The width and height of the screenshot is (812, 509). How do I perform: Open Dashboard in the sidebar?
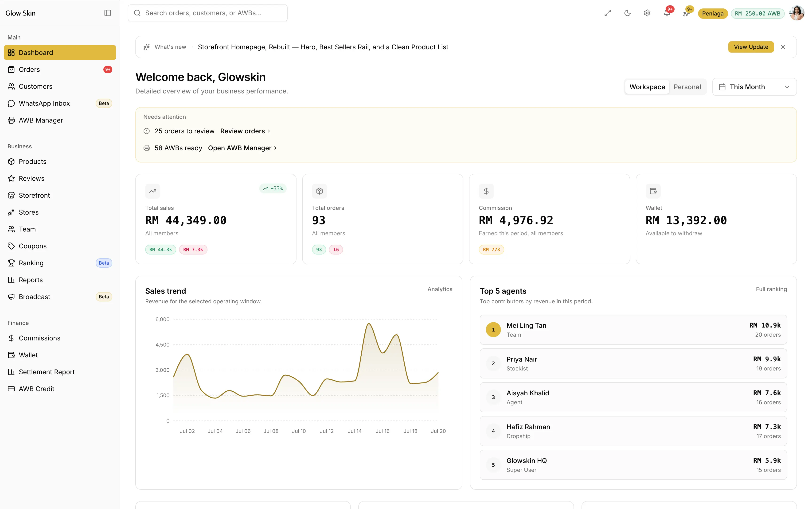point(60,53)
